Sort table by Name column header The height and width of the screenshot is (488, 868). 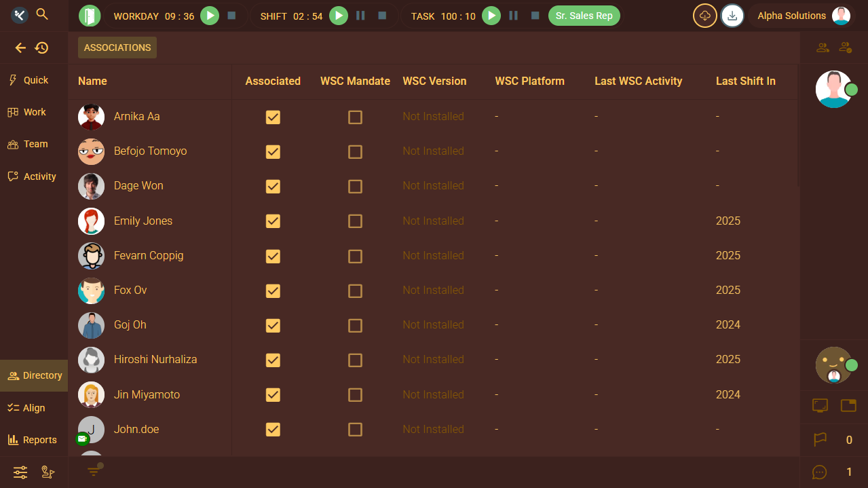coord(92,81)
